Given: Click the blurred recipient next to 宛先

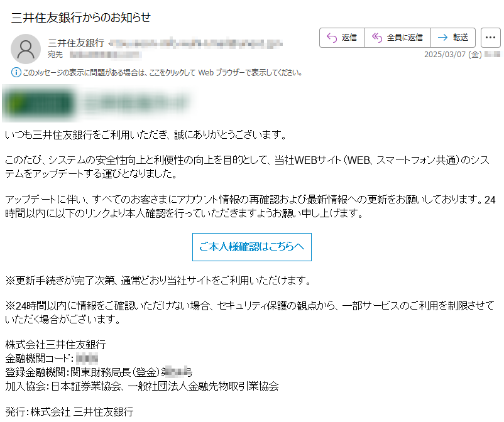Looking at the screenshot, I should (106, 55).
